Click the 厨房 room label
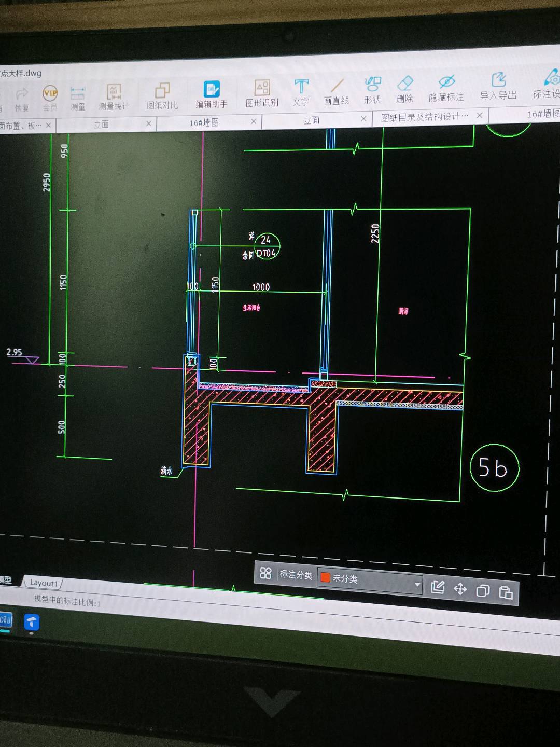 click(403, 311)
